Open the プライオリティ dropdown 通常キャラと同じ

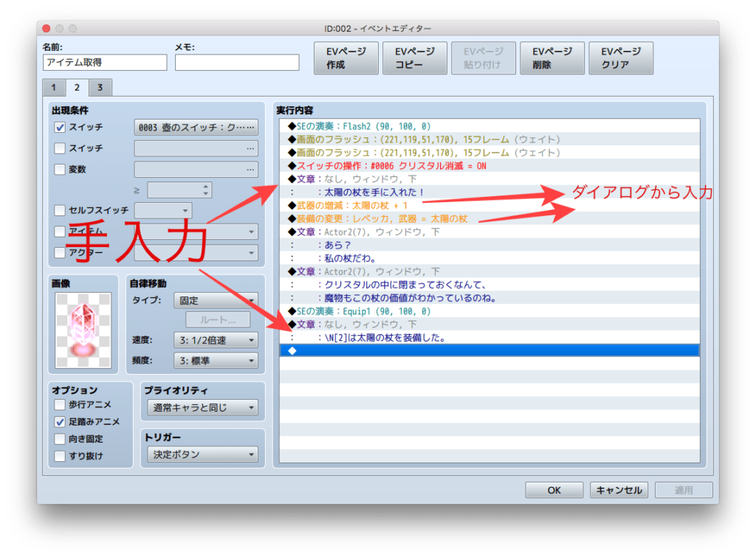coord(202,408)
